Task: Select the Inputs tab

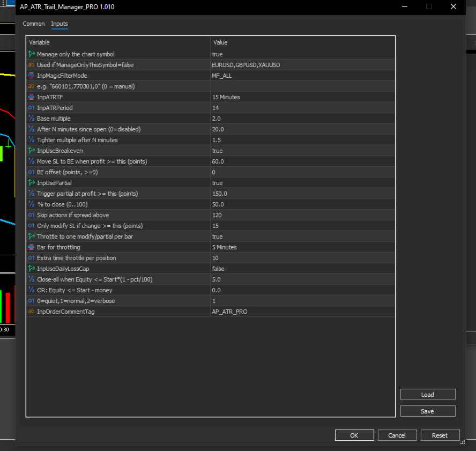Action: (59, 24)
